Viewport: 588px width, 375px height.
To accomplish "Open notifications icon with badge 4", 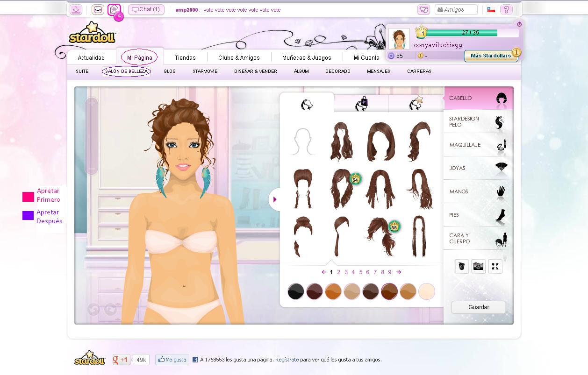I will [114, 10].
